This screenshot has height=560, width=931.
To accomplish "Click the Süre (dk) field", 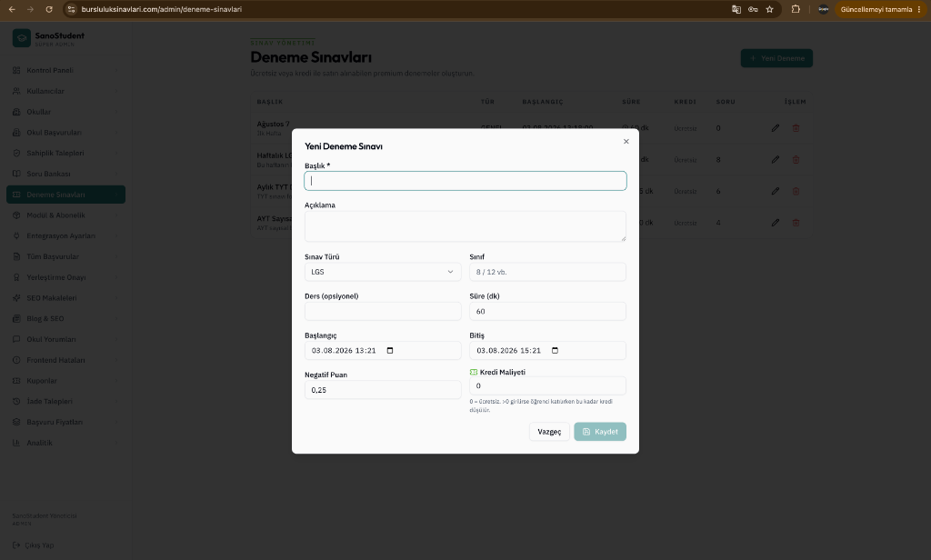I will 547,311.
